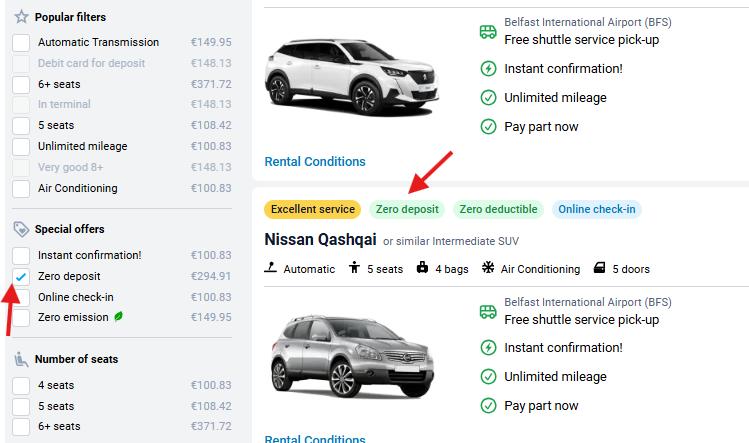Click the Nissan Qashqai Pay part now check icon

[x=488, y=406]
